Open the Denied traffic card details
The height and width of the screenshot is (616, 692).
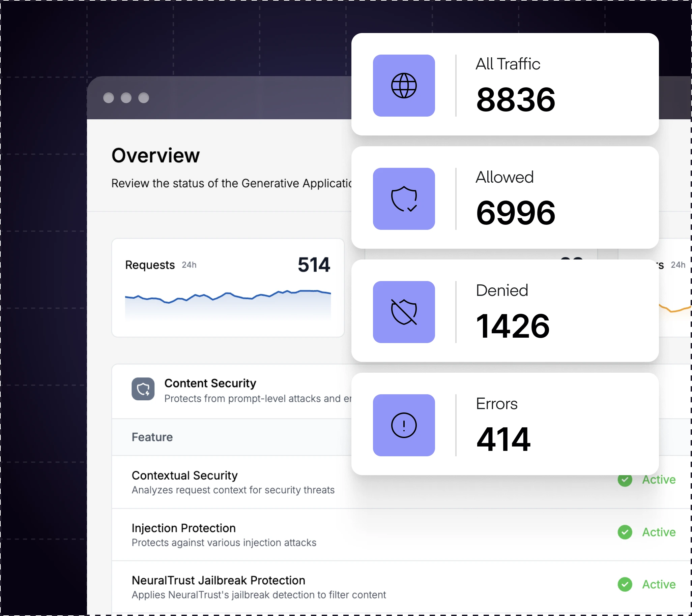tap(505, 312)
